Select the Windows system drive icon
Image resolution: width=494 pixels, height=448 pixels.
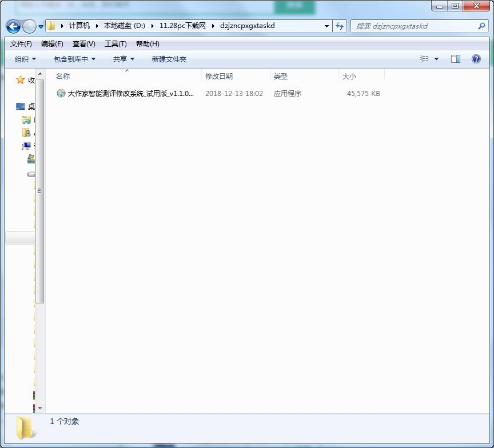coord(31,159)
